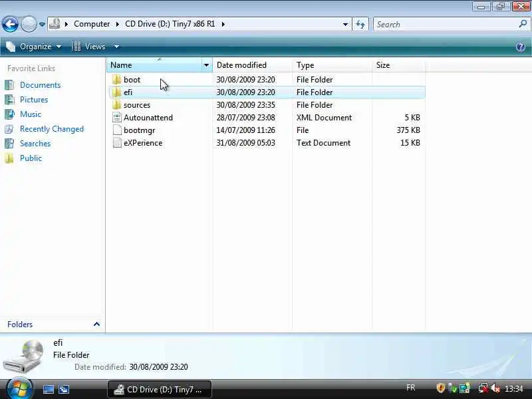Viewport: 532px width, 399px height.
Task: Expand arrow after CD Drive breadcrumb
Action: point(223,24)
